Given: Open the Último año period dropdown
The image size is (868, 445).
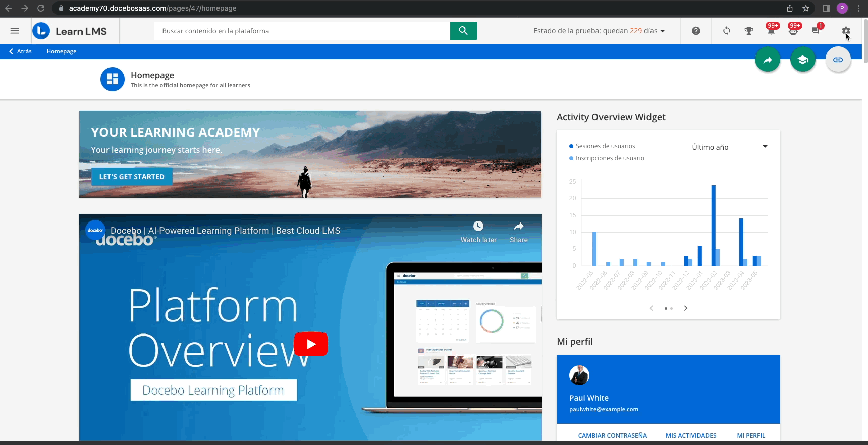Looking at the screenshot, I should pos(730,147).
